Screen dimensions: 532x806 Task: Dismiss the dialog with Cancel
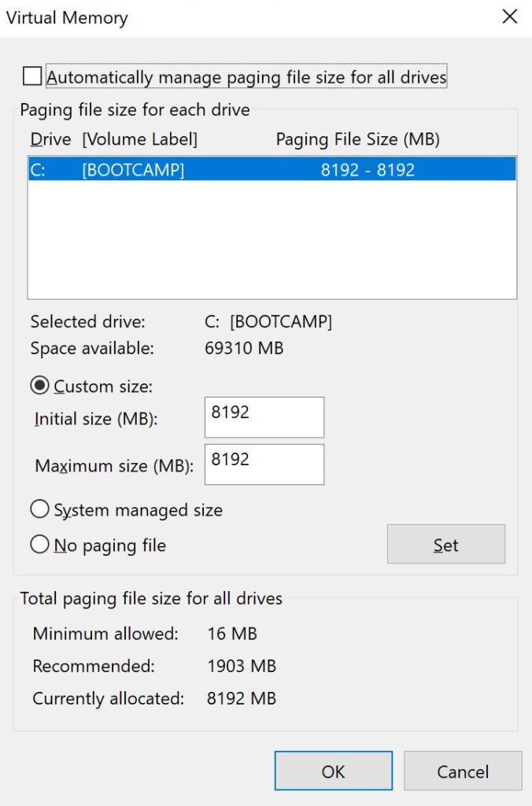(x=463, y=771)
